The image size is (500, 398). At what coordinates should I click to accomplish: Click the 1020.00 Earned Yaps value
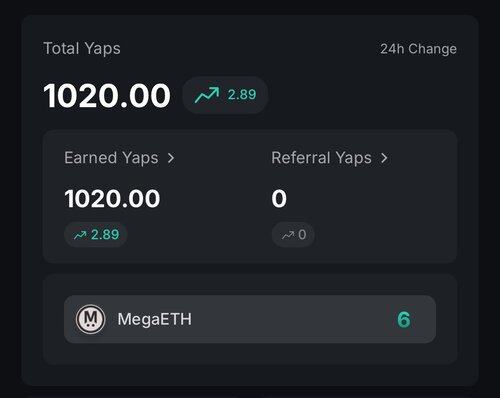pyautogui.click(x=112, y=199)
